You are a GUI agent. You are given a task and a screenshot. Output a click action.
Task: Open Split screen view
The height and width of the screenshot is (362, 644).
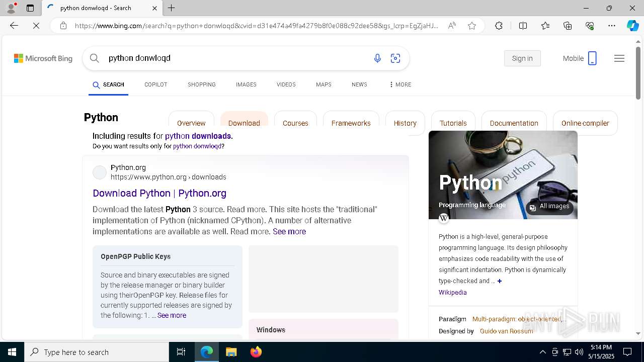[x=523, y=26]
